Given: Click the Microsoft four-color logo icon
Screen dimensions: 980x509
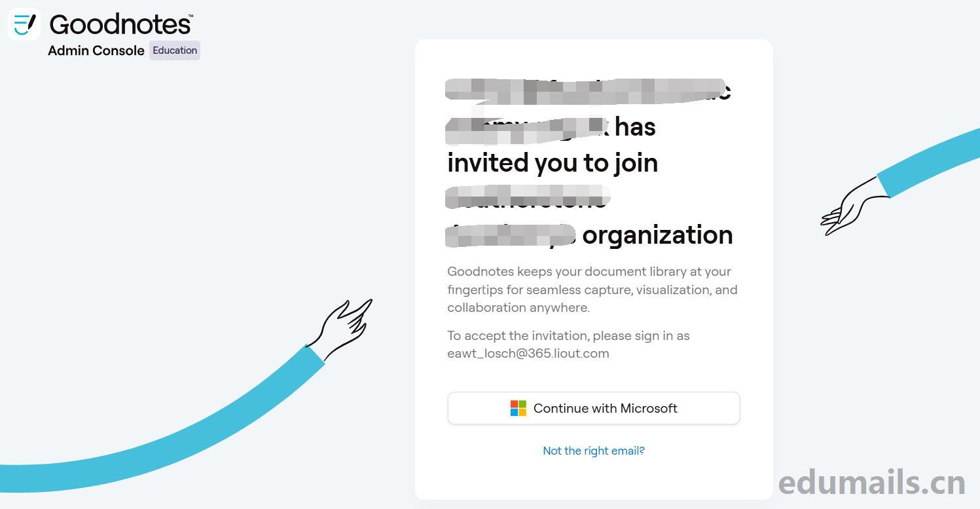Looking at the screenshot, I should (x=518, y=408).
